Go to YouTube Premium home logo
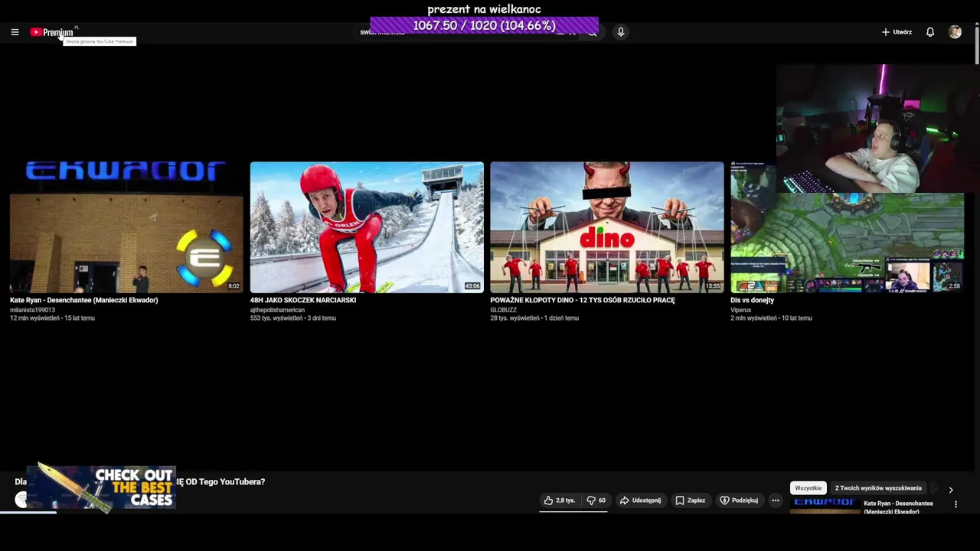Screen dimensions: 980x551 52,32
